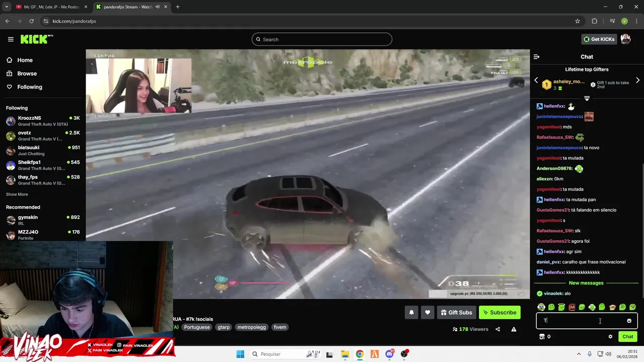
Task: Open the tab list dropdown
Action: click(7, 7)
